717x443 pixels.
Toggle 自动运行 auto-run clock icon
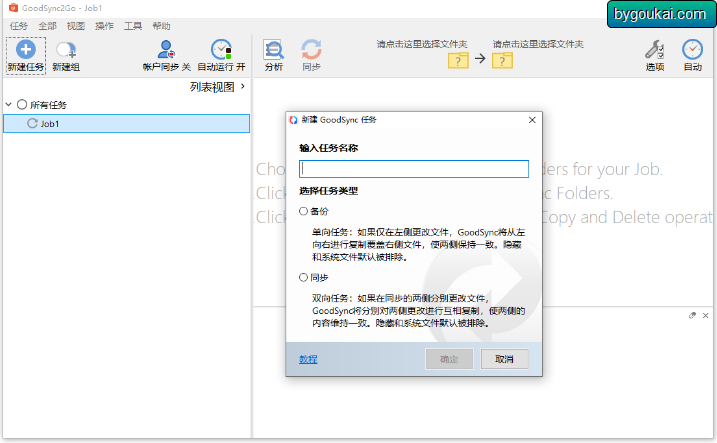[221, 49]
